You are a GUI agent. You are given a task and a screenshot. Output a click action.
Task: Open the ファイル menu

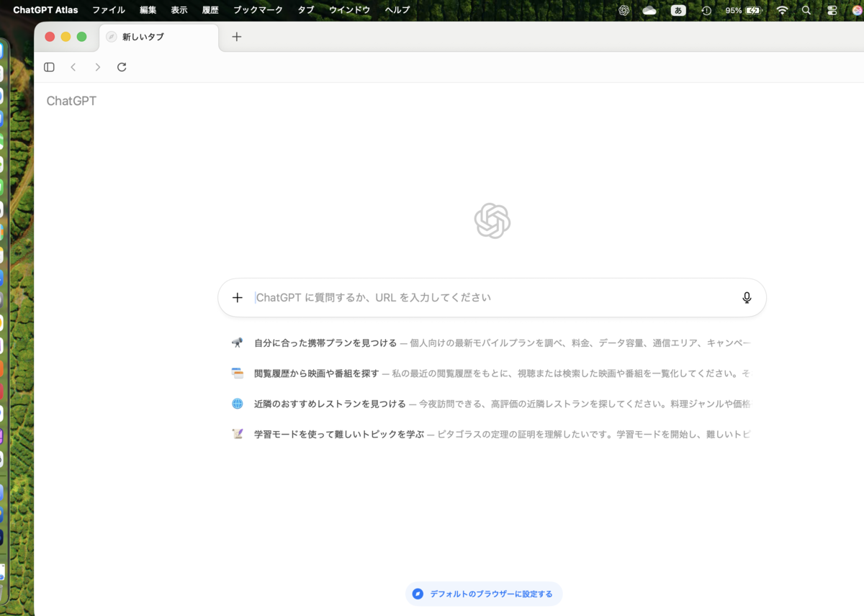[109, 10]
